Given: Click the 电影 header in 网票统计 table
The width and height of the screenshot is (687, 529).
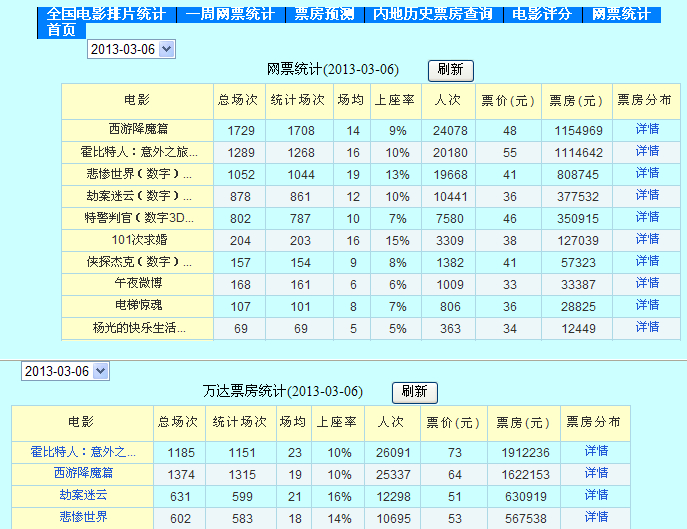Looking at the screenshot, I should coord(137,100).
